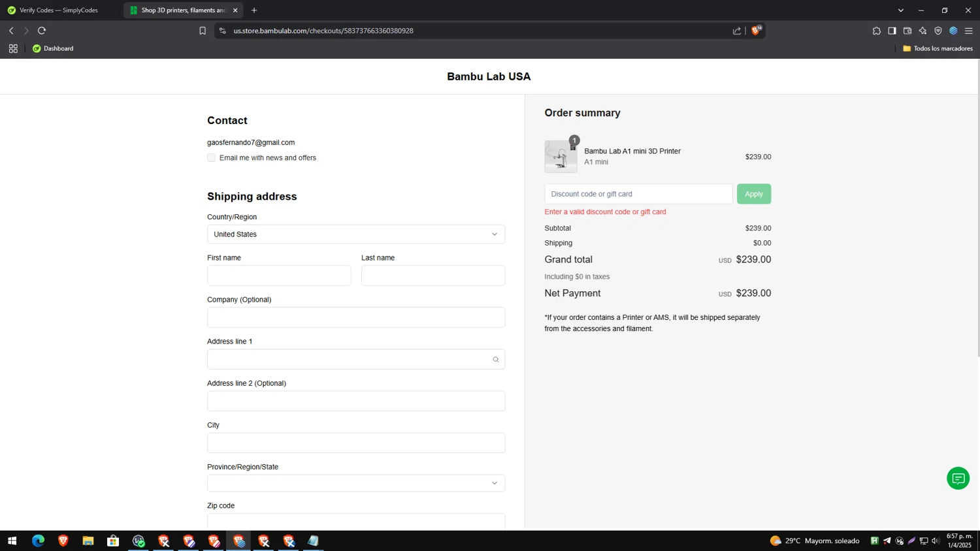Close the Shop 3D printers tab
This screenshot has width=980, height=551.
(x=235, y=10)
